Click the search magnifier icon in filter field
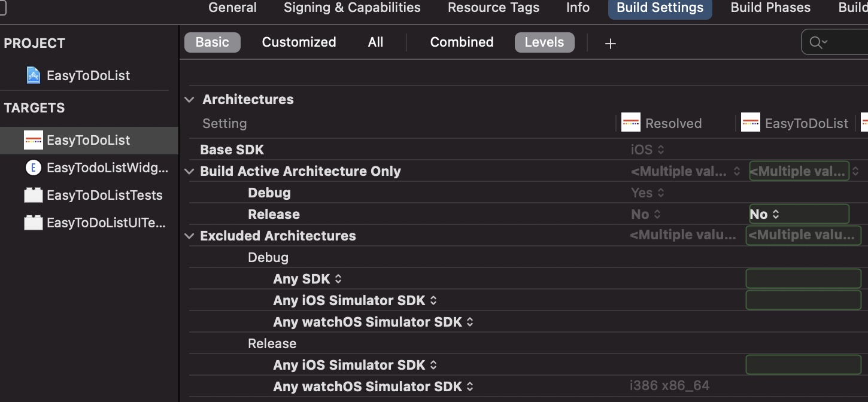 click(x=818, y=42)
